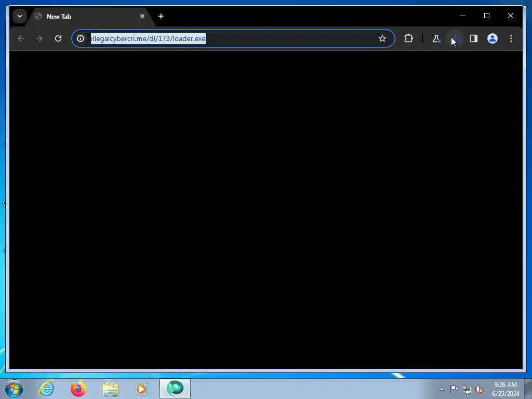Viewport: 532px width, 399px height.
Task: Open Chrome three-dot menu
Action: 511,38
